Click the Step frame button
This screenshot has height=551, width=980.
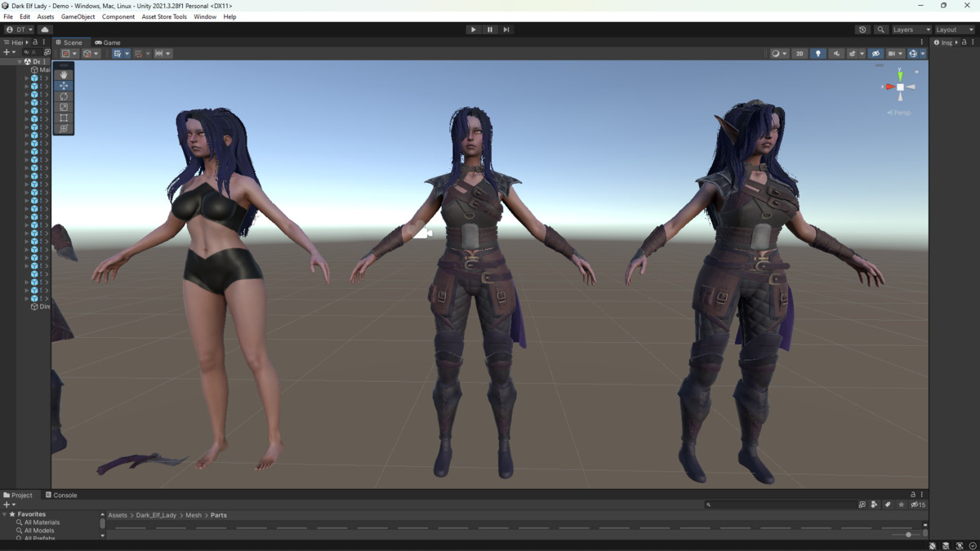pos(506,29)
